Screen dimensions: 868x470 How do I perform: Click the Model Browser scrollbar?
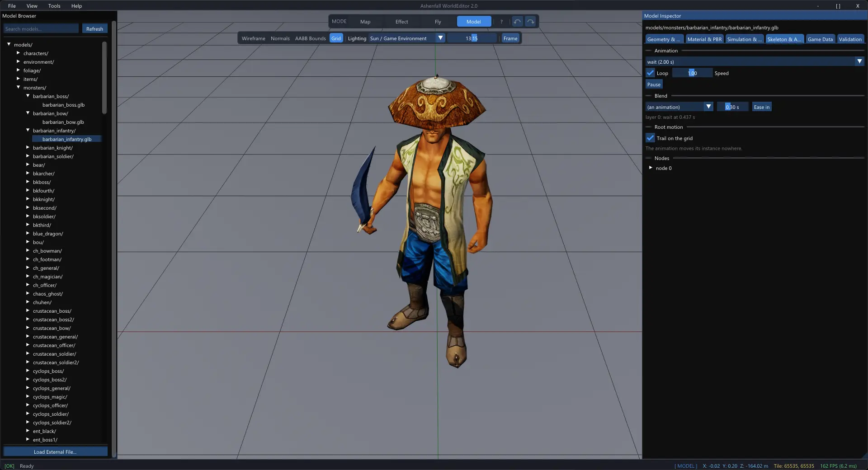[x=104, y=78]
